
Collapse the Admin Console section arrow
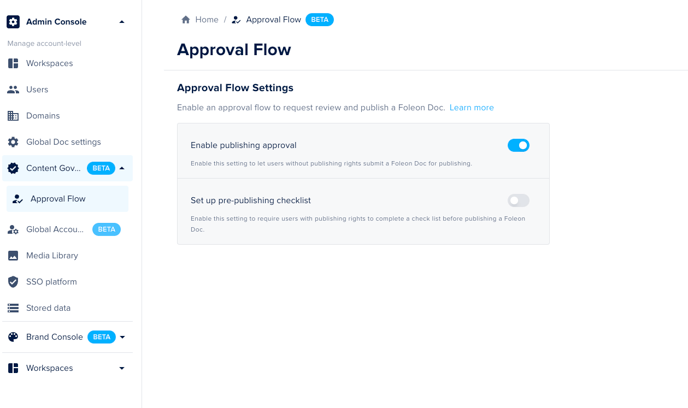coord(122,22)
